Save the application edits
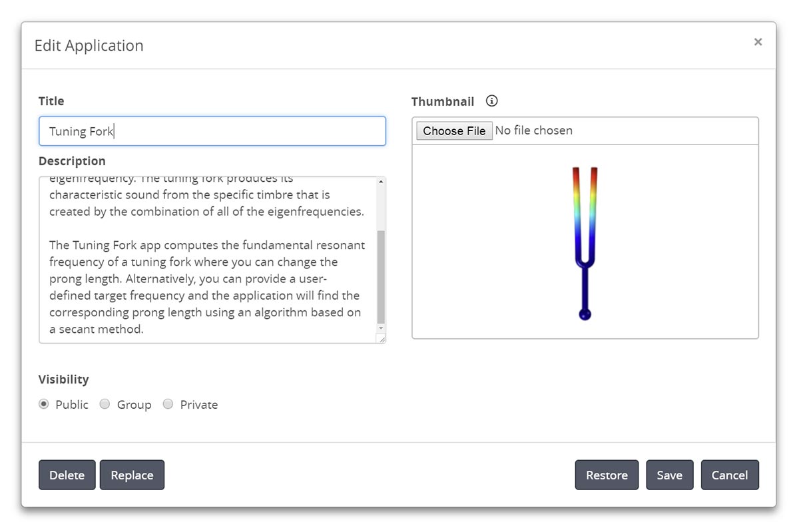The image size is (799, 532). (x=669, y=475)
